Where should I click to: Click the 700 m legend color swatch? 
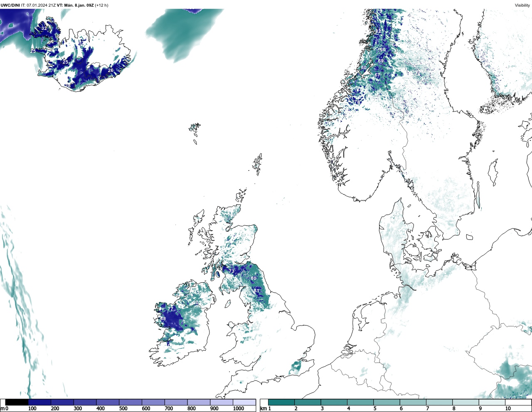pyautogui.click(x=176, y=402)
